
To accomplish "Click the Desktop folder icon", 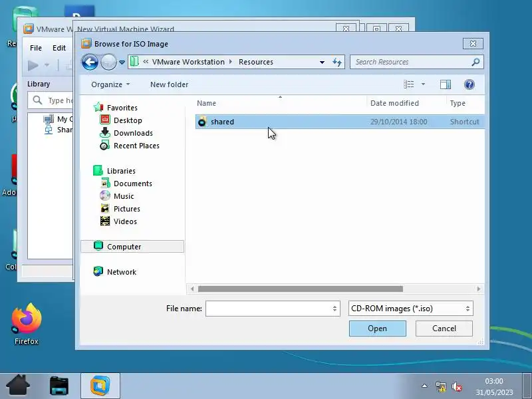I will (105, 120).
